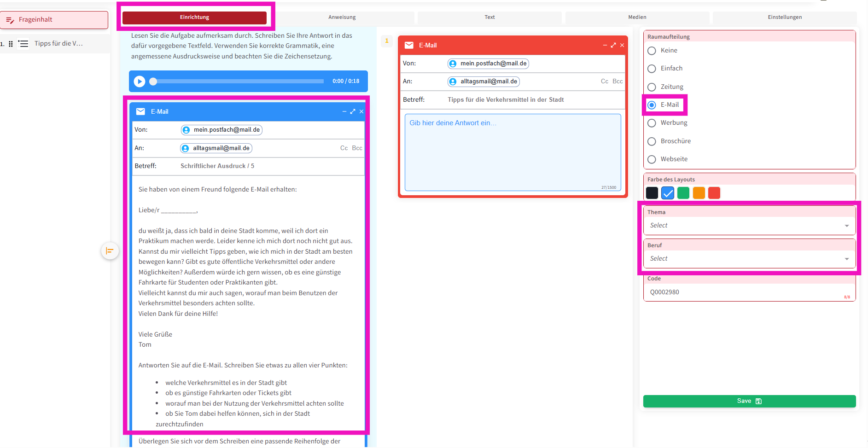
Task: Select the Werbung radio button
Action: pyautogui.click(x=652, y=123)
